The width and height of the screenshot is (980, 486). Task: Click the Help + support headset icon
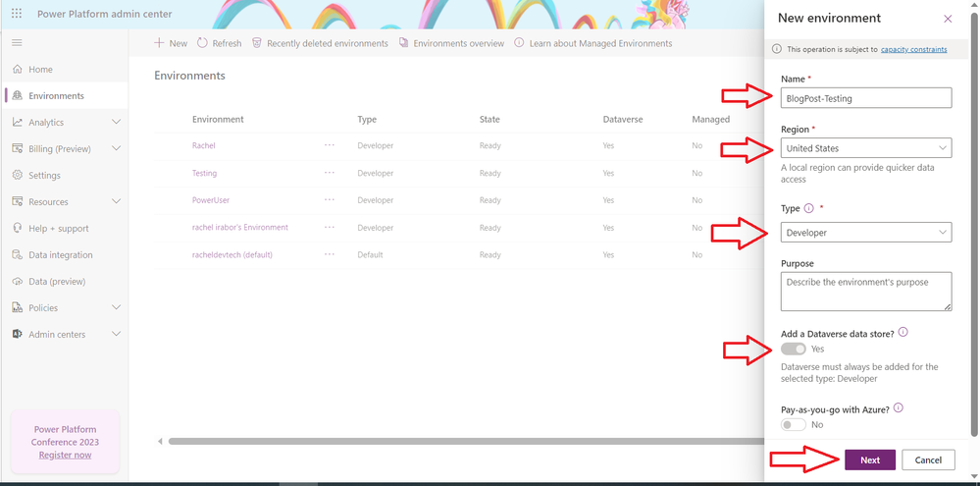(x=18, y=229)
